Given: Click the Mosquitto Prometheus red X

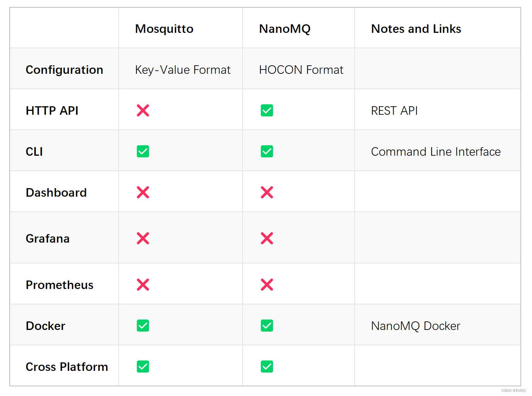Looking at the screenshot, I should tap(143, 285).
